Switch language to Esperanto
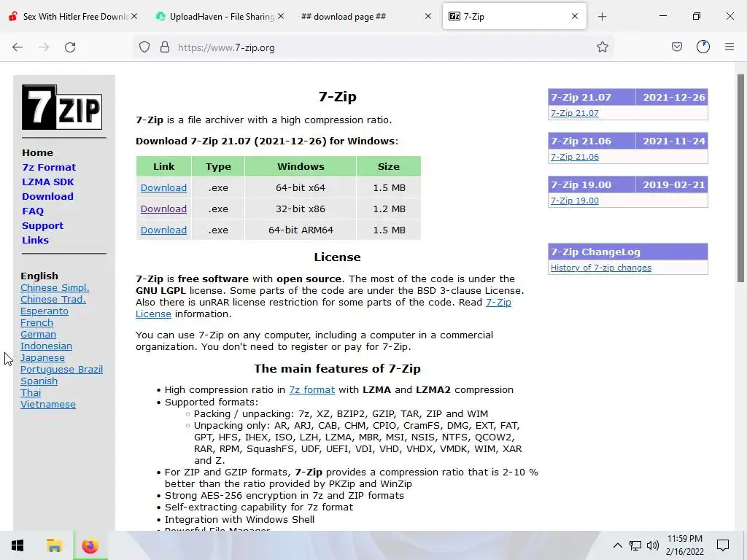This screenshot has height=560, width=747. click(x=44, y=311)
